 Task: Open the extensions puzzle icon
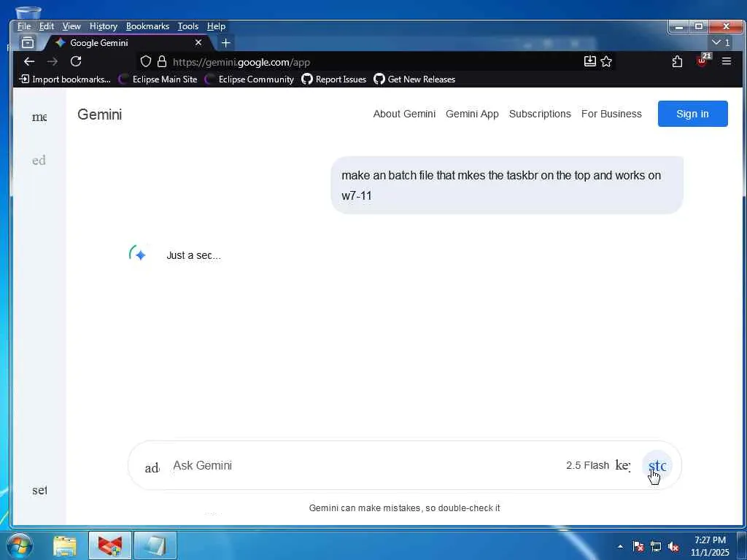[677, 61]
